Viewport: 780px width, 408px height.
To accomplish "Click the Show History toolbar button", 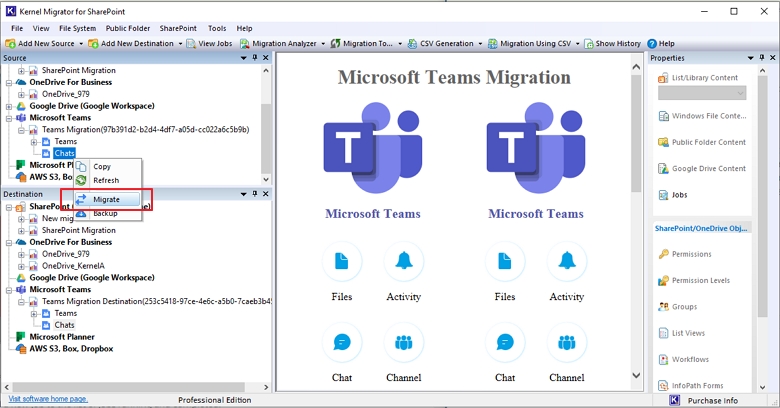I will click(614, 44).
